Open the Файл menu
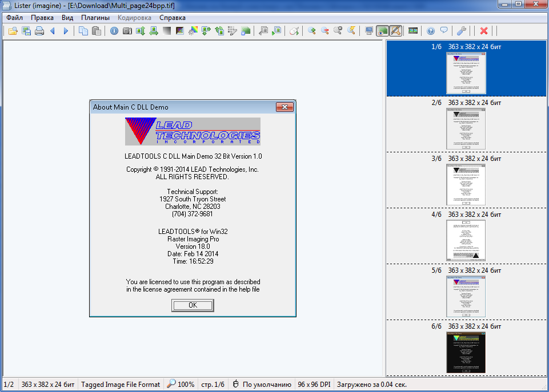Image resolution: width=549 pixels, height=392 pixels. coord(14,18)
